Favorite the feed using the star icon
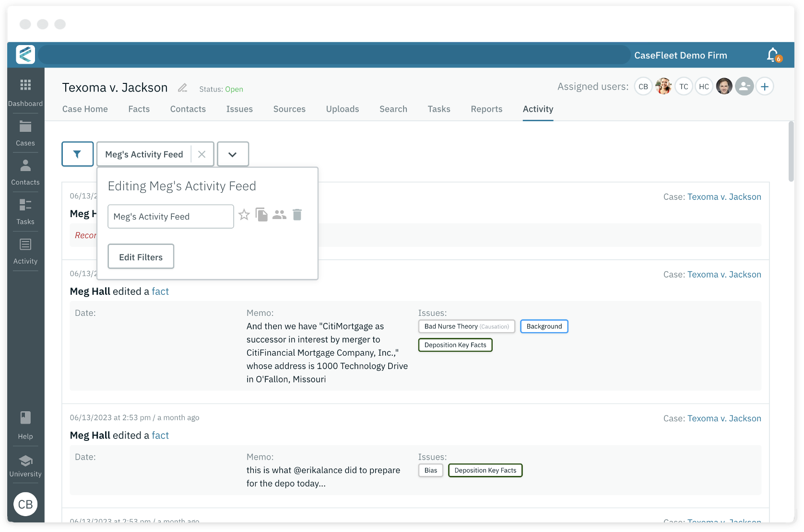The width and height of the screenshot is (804, 532). tap(244, 215)
